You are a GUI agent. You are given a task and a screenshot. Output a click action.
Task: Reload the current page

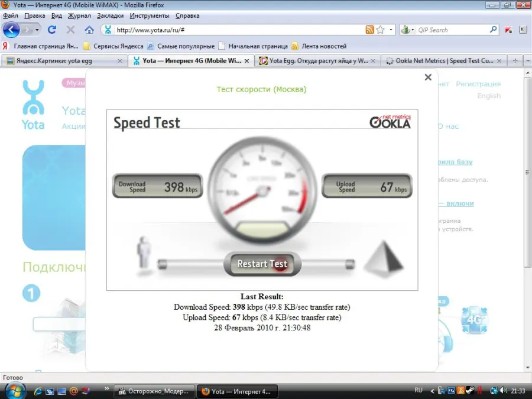(x=52, y=30)
